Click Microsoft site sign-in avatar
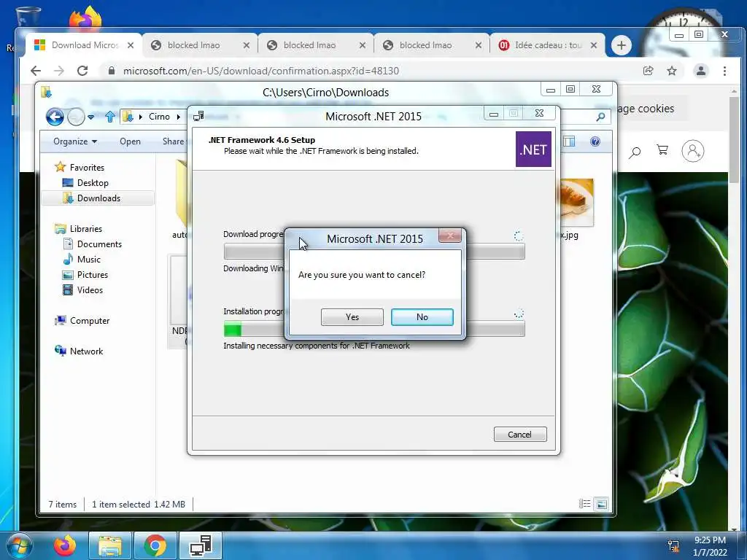 click(x=693, y=152)
